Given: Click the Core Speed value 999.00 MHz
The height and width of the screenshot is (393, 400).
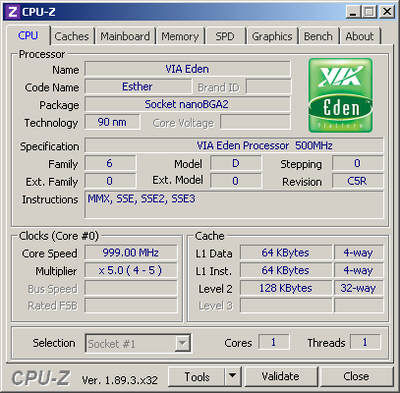Looking at the screenshot, I should (131, 252).
